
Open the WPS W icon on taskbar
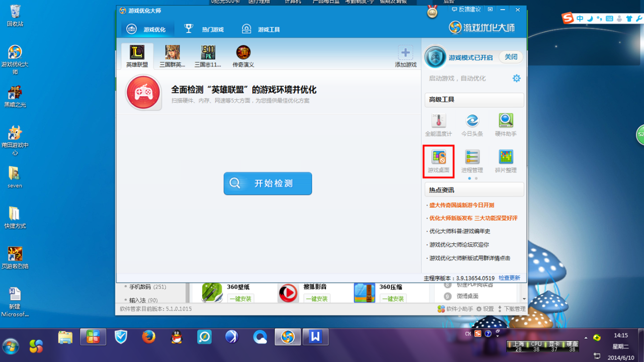point(315,337)
